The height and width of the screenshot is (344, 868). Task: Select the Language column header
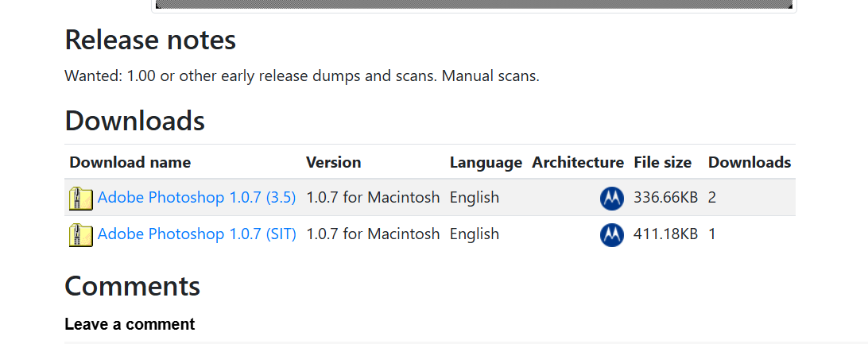pyautogui.click(x=486, y=163)
